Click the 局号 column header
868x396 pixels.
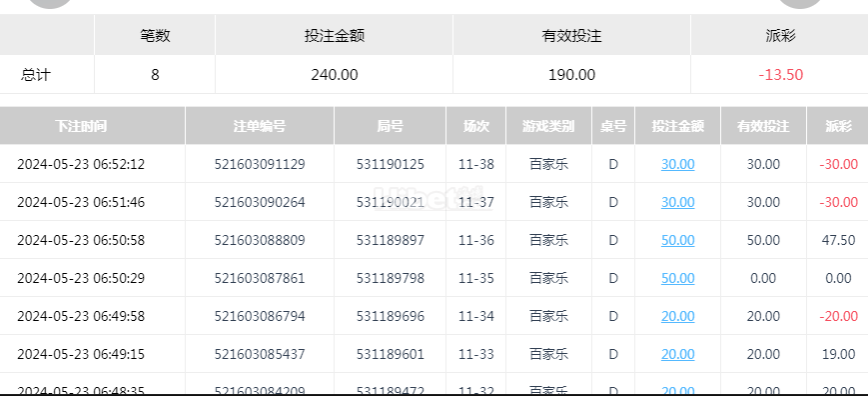tap(391, 126)
